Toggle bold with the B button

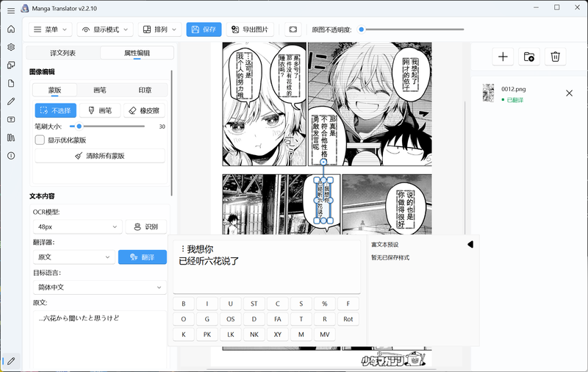[x=183, y=304]
